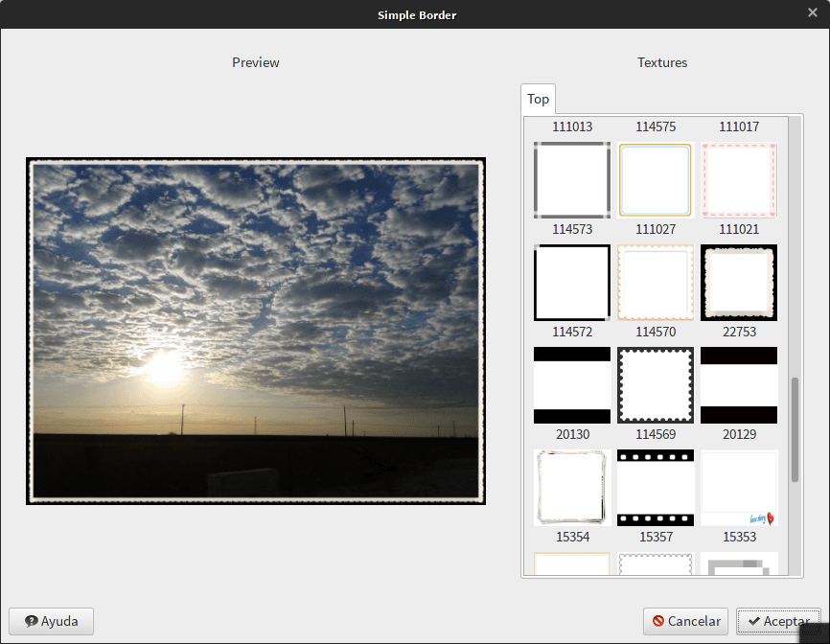This screenshot has width=830, height=644.
Task: Select the love story frame 15353
Action: point(739,488)
